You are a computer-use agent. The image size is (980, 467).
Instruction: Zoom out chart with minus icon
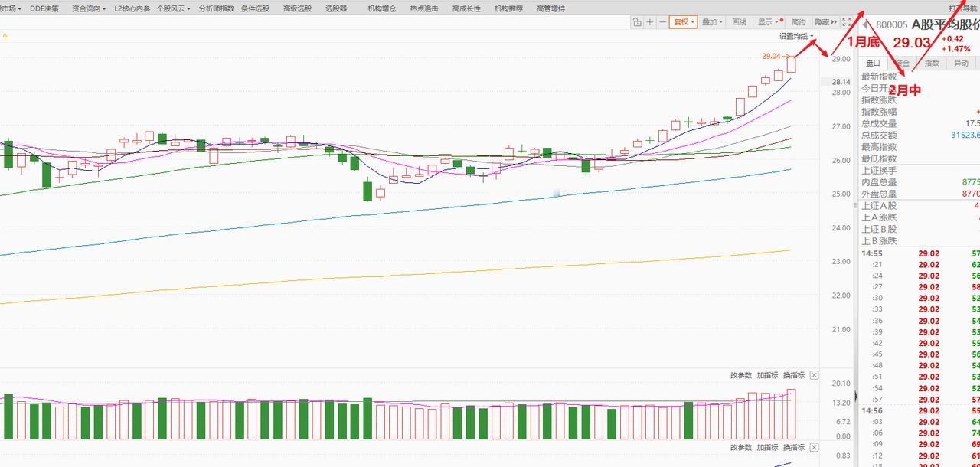click(662, 22)
